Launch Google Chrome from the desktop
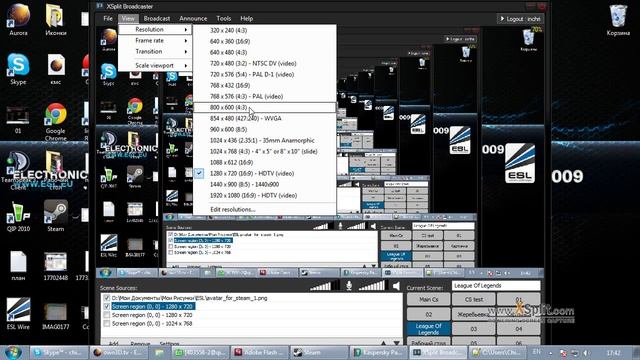640x360 pixels. click(56, 121)
